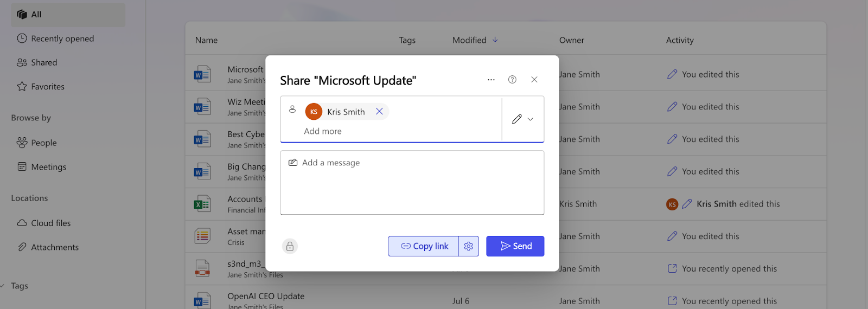868x309 pixels.
Task: Click KS avatar in Activity column
Action: tap(672, 204)
